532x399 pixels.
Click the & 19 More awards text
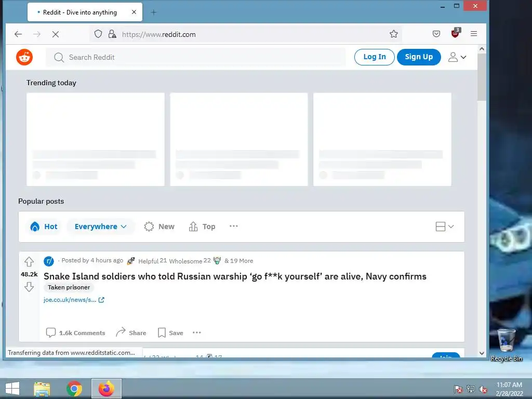[x=238, y=261]
